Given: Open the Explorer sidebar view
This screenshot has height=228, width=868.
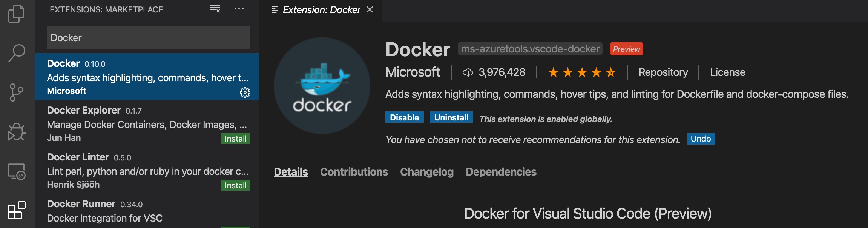Looking at the screenshot, I should (16, 14).
